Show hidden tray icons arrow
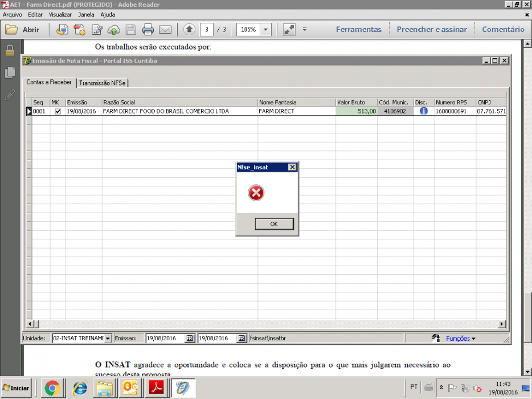 pos(441,388)
